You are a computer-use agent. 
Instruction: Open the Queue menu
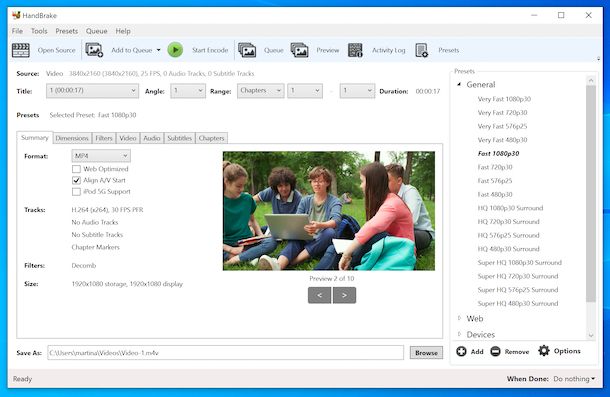point(96,31)
